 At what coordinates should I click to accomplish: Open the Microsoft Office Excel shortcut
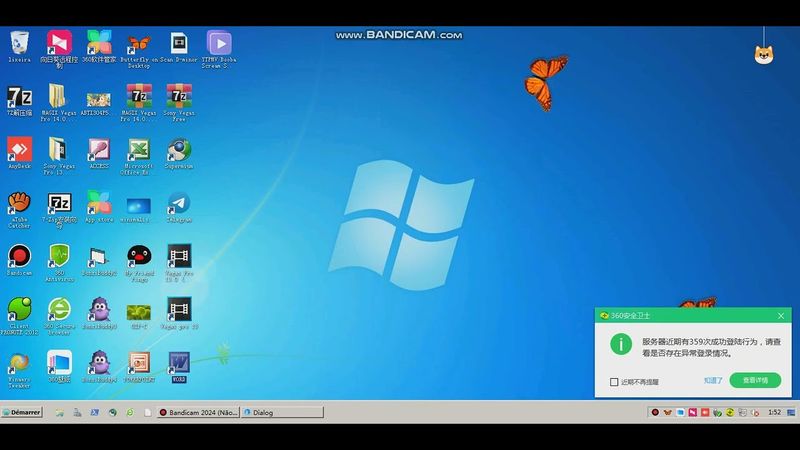138,150
